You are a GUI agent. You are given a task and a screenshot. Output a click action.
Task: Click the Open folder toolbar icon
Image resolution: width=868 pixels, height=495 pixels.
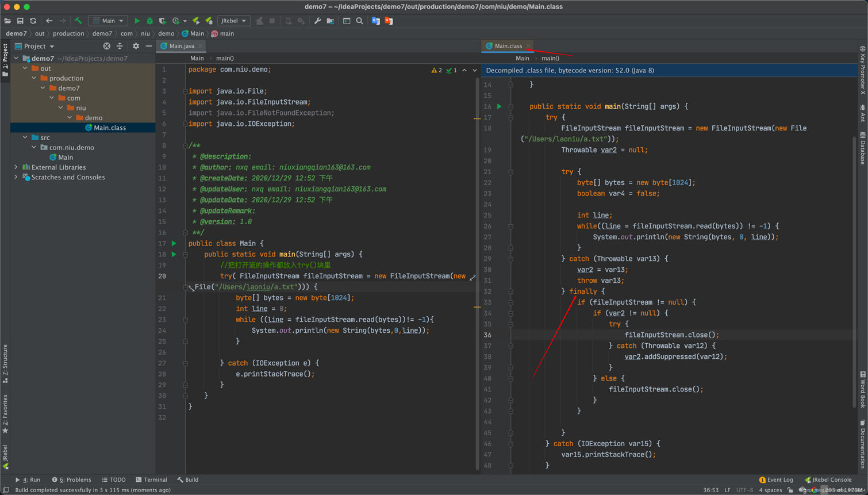click(x=7, y=21)
